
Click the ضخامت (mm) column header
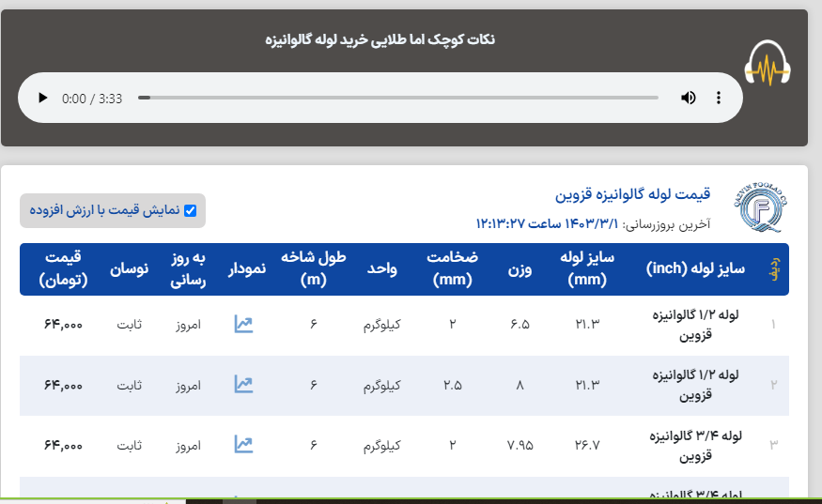coord(452,268)
